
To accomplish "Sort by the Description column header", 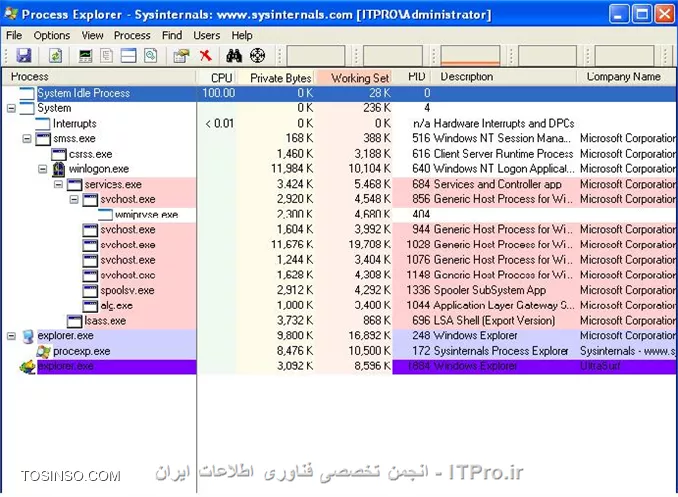I will [x=504, y=77].
